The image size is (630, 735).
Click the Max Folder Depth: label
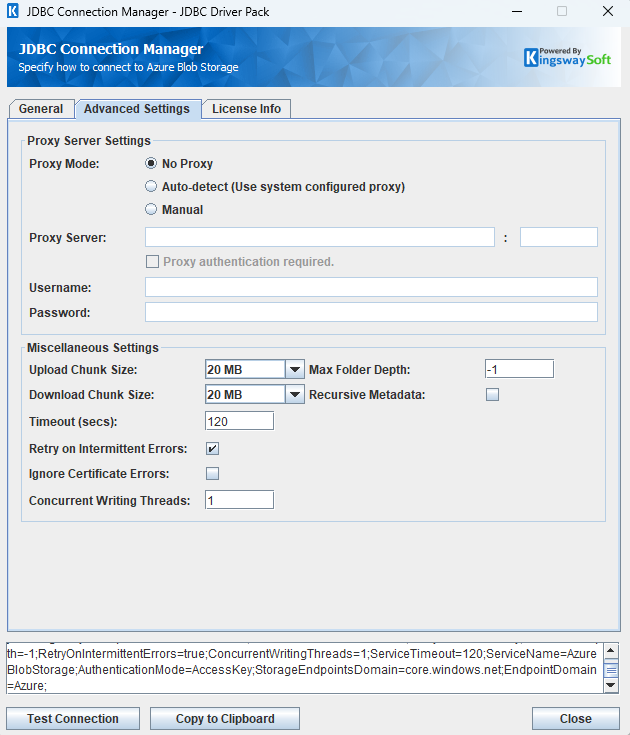(x=360, y=370)
